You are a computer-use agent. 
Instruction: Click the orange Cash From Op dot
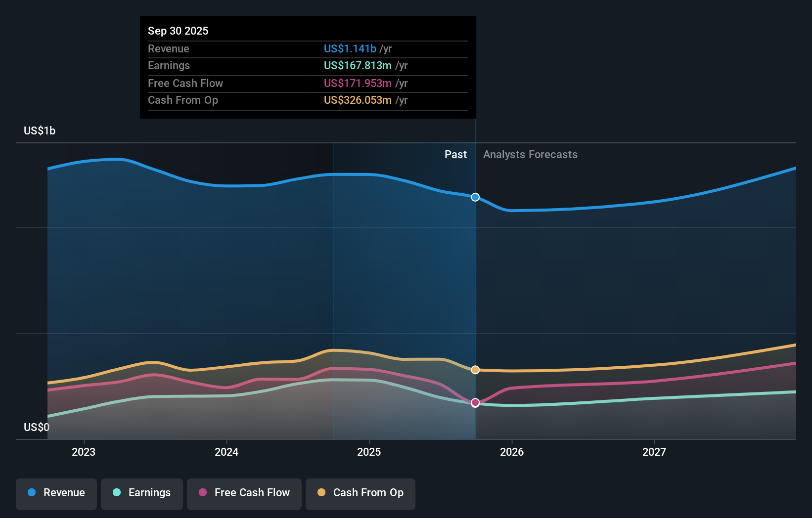pos(321,493)
